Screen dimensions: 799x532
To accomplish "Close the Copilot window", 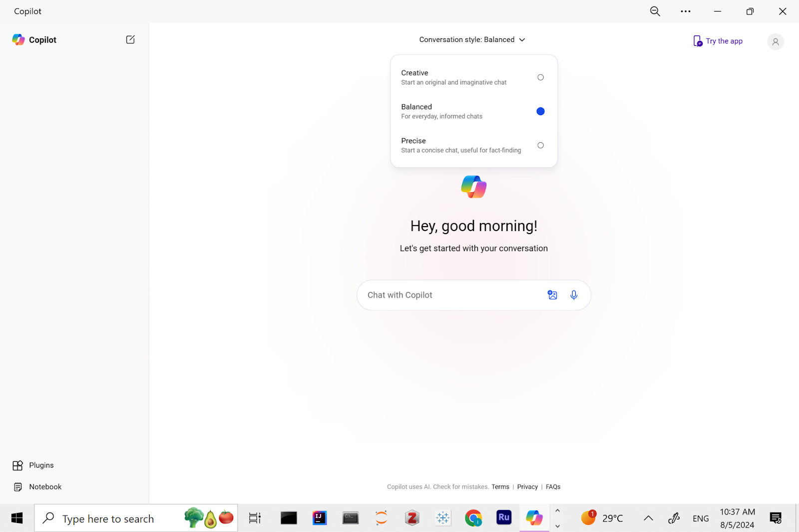I will click(x=783, y=11).
